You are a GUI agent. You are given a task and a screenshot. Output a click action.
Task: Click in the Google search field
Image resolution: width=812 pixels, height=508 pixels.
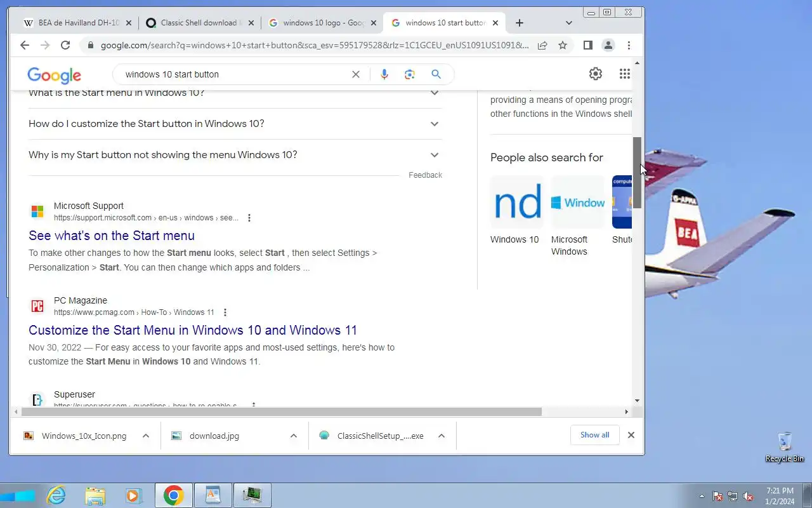click(235, 74)
